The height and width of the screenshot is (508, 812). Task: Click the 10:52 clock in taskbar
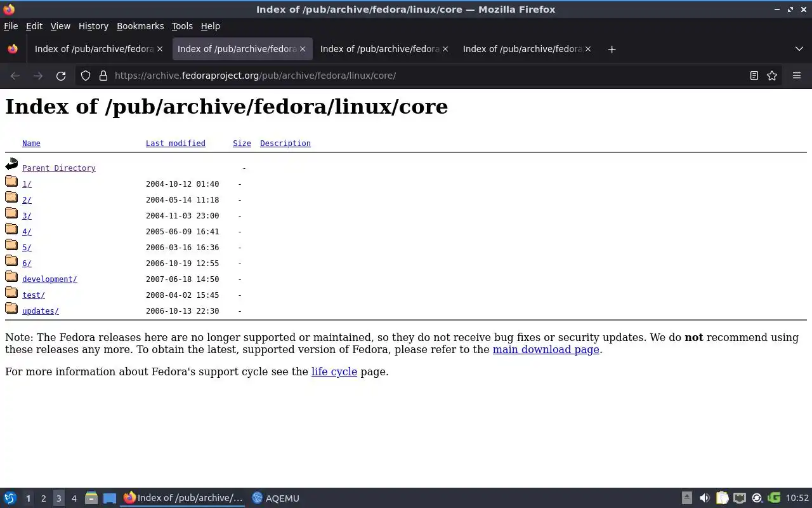(797, 498)
